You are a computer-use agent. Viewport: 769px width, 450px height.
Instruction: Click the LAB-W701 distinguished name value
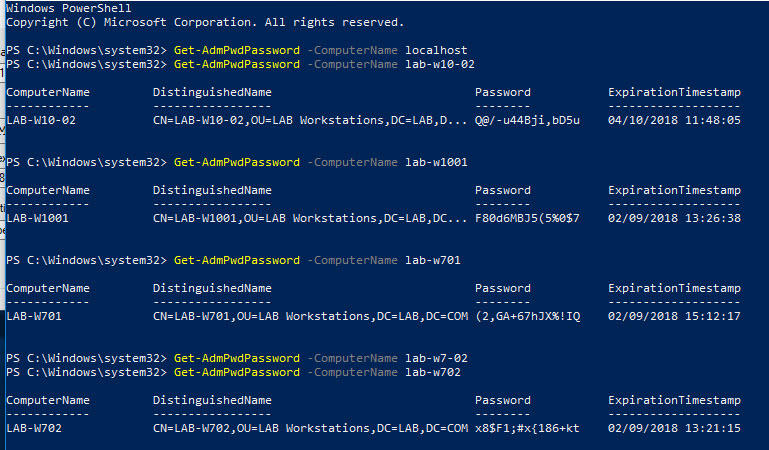click(x=310, y=316)
